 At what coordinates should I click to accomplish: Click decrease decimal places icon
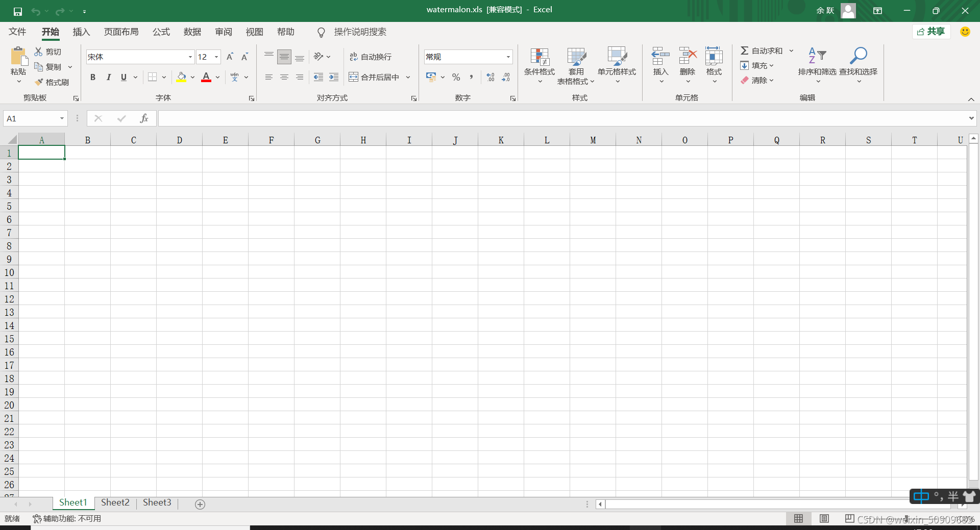pyautogui.click(x=506, y=77)
